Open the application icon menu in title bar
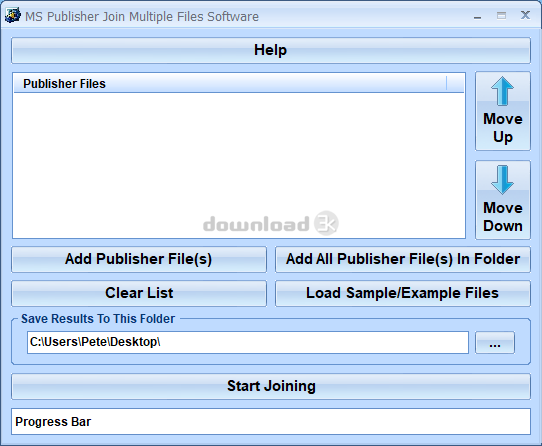 12,16
